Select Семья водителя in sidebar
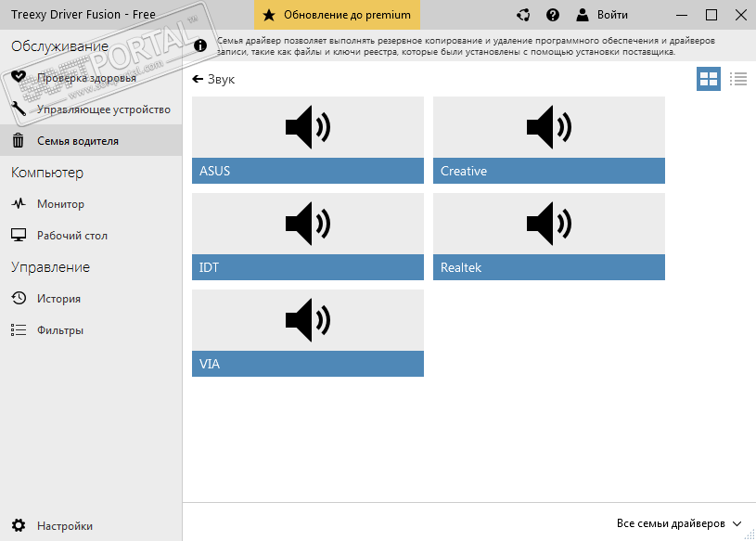The height and width of the screenshot is (541, 756). point(91,140)
